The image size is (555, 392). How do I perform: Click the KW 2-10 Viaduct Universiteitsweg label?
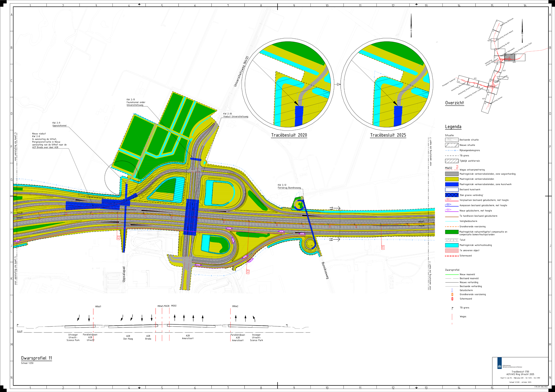click(x=236, y=115)
